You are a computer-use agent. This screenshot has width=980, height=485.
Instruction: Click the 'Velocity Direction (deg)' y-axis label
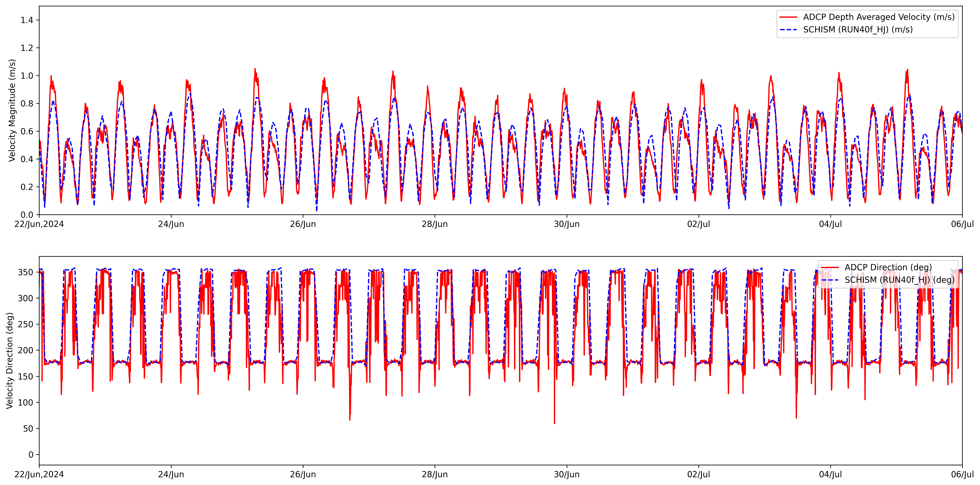coord(10,360)
